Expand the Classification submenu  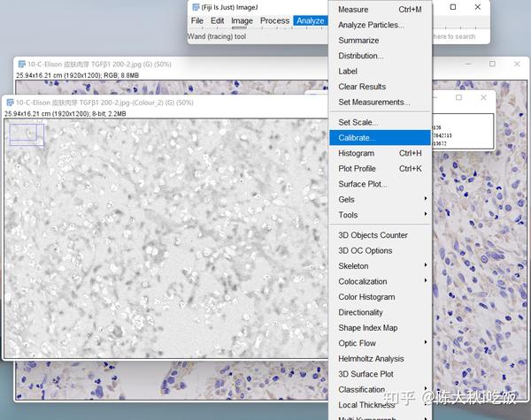(380, 390)
